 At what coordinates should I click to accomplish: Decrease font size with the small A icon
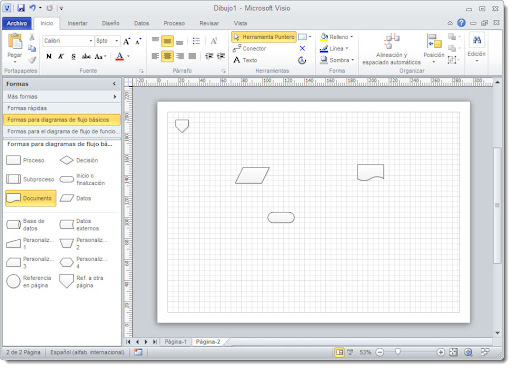[138, 41]
